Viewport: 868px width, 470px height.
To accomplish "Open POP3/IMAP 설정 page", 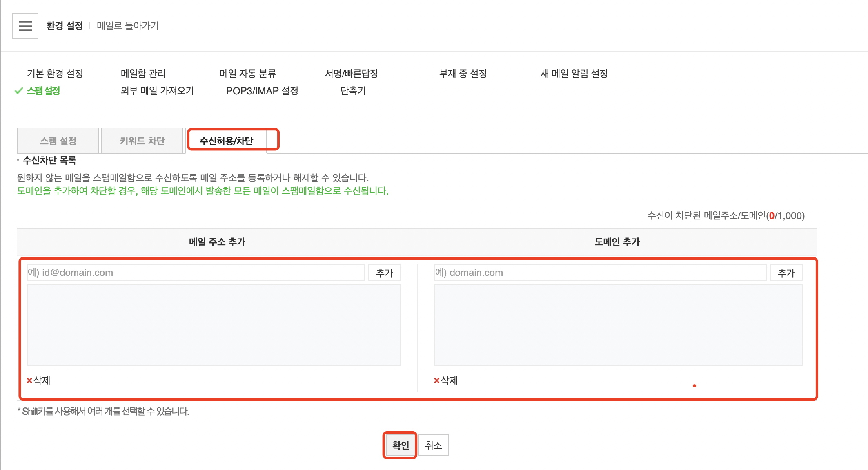I will 262,91.
